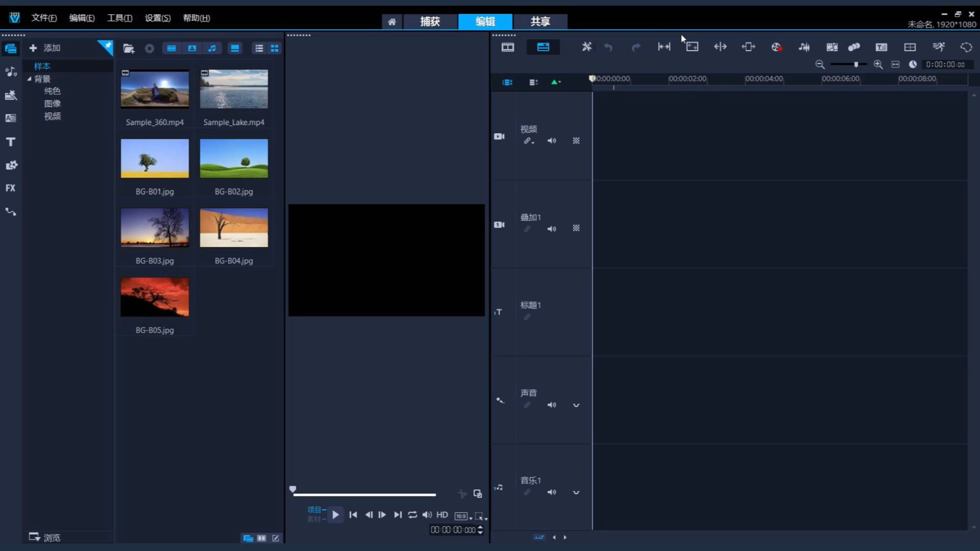Click the Undo arrow in timeline toolbar
The height and width of the screenshot is (551, 980).
point(608,47)
